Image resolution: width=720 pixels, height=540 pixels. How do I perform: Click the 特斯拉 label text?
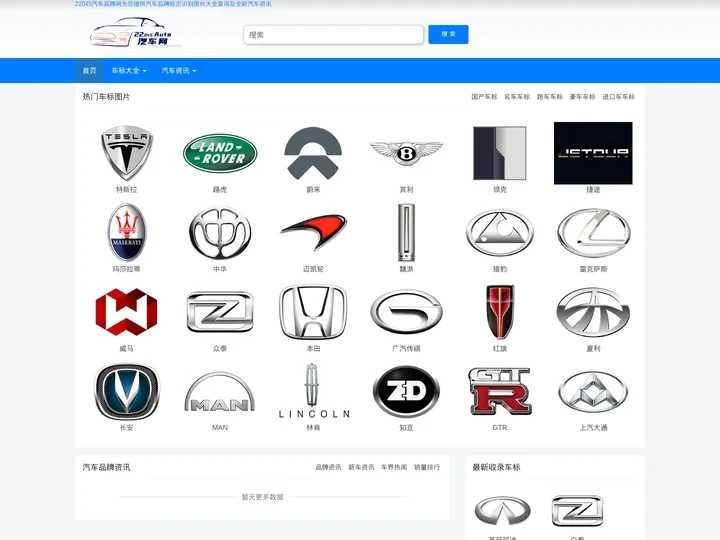click(127, 189)
